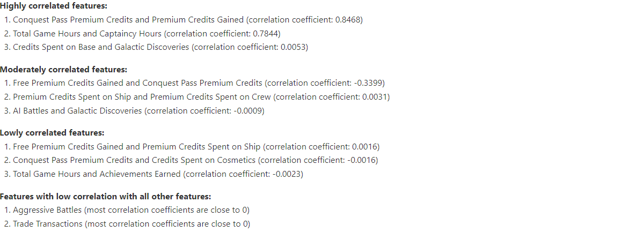This screenshot has width=644, height=232.
Task: Click the "Highly correlated features" heading
Action: point(54,6)
